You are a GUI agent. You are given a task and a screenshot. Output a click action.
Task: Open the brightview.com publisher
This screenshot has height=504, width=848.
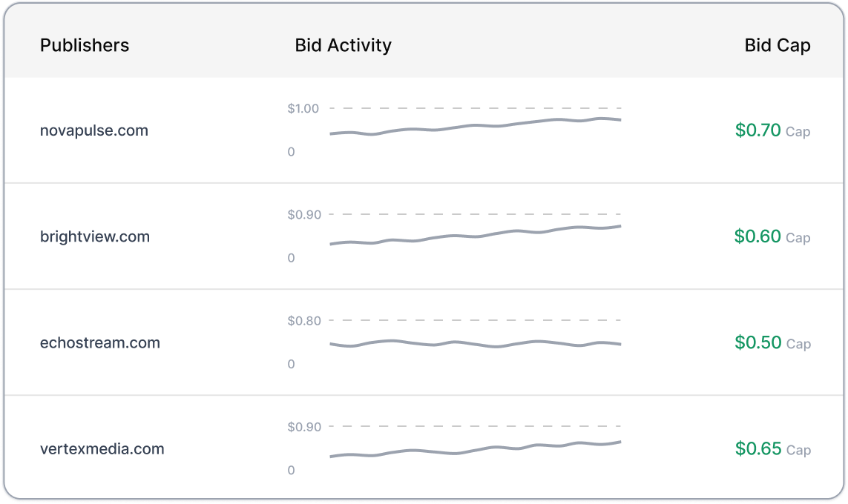pyautogui.click(x=95, y=236)
